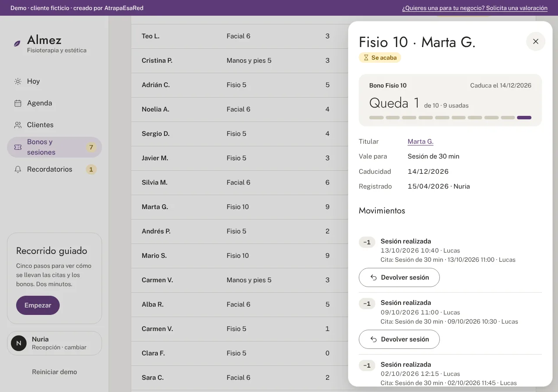Select the Clara F. row
The image size is (558, 392).
point(240,353)
